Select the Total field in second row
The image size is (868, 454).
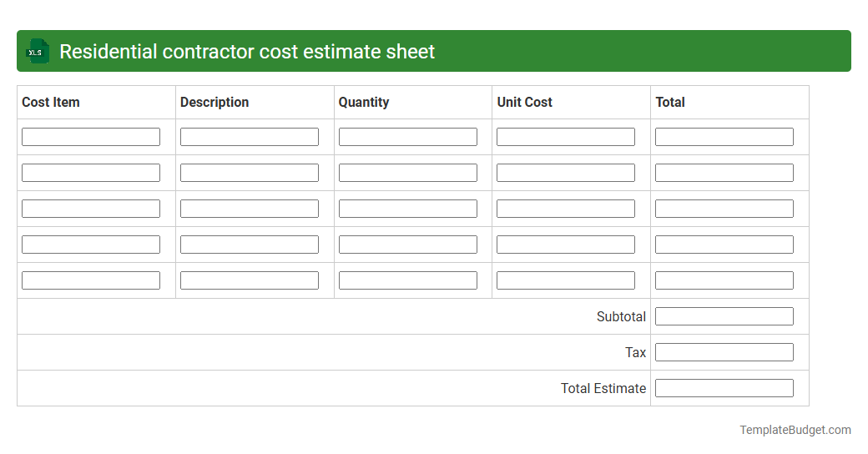pyautogui.click(x=724, y=173)
